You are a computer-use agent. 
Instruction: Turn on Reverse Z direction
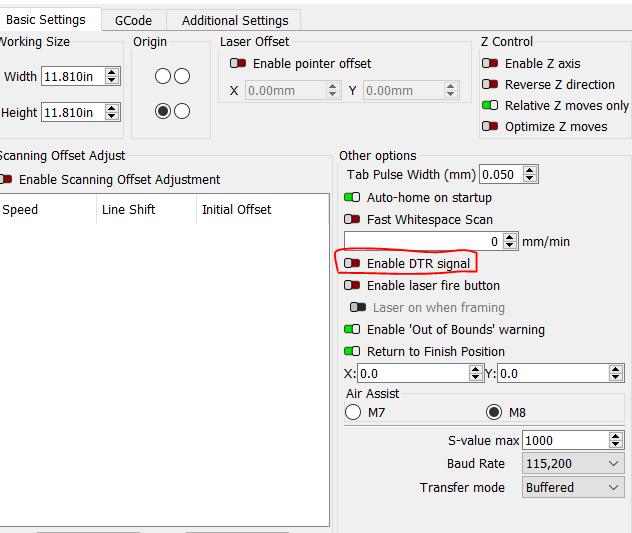(490, 85)
